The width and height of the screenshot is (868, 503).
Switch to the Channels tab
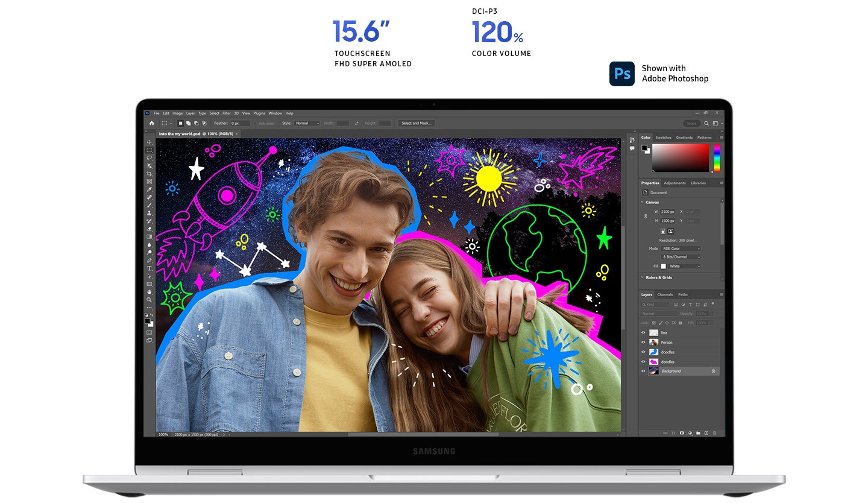coord(665,294)
